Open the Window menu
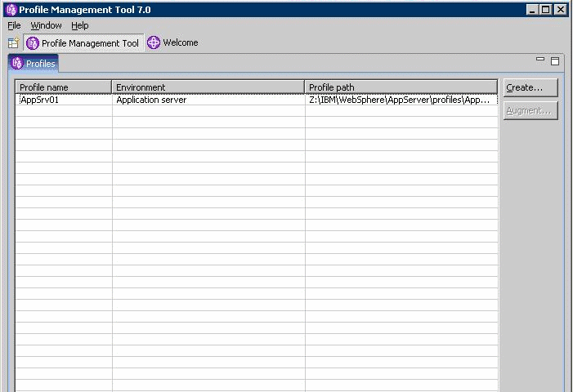The height and width of the screenshot is (392, 573). pyautogui.click(x=46, y=25)
